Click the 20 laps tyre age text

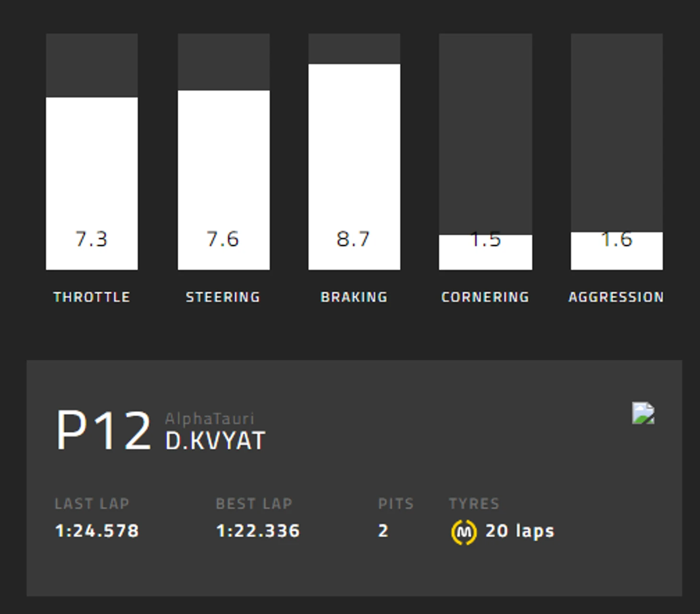(520, 531)
